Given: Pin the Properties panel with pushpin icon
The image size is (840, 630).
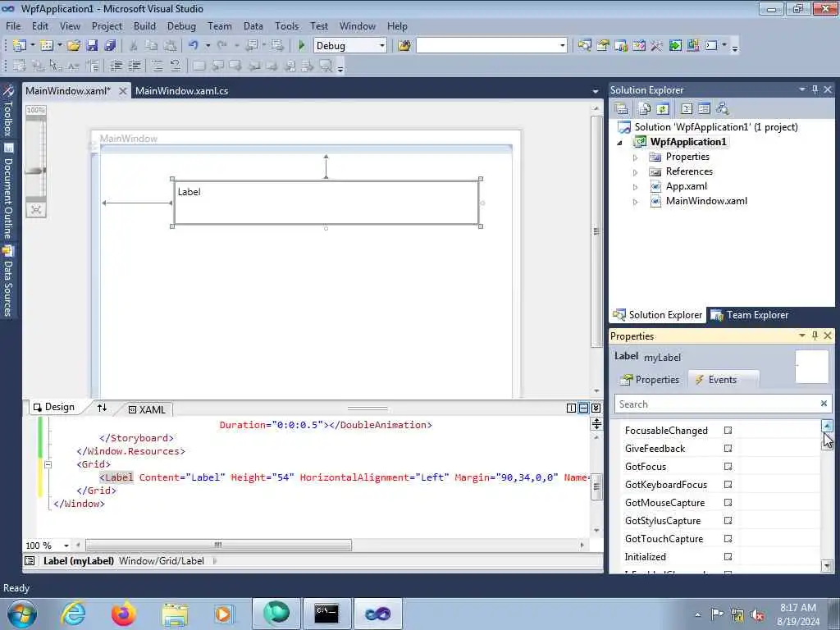Looking at the screenshot, I should pos(815,336).
